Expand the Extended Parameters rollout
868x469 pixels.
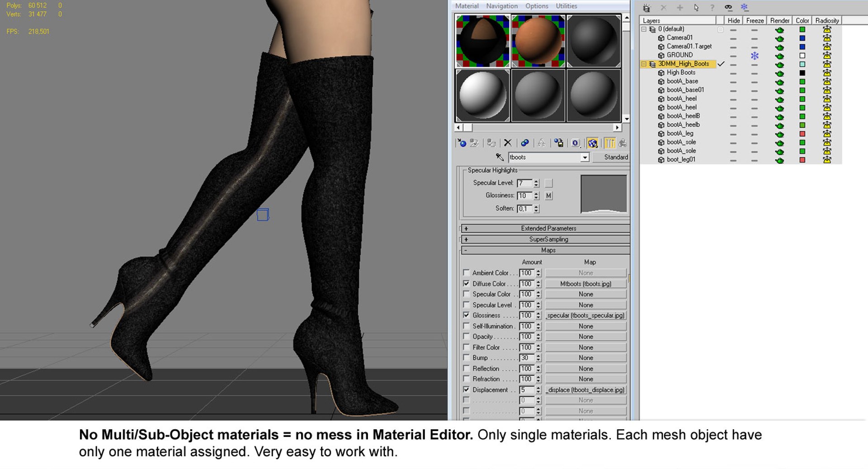pos(546,229)
